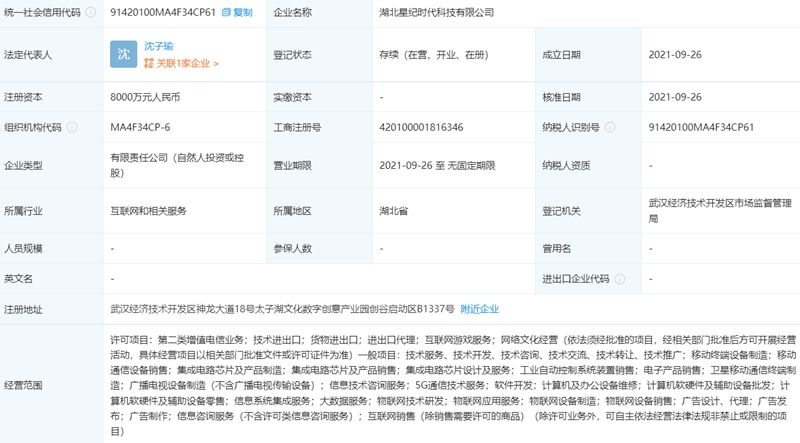
Task: Open the 附近企业 link
Action: point(480,309)
